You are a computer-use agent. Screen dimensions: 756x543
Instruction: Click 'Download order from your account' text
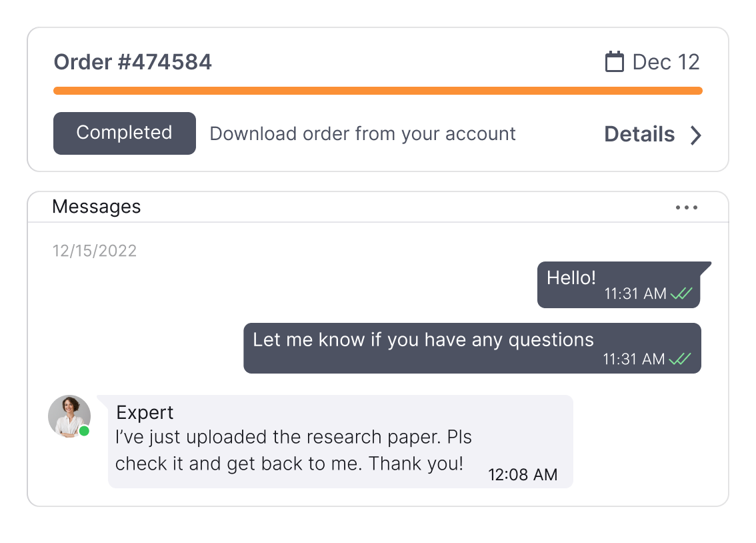363,133
